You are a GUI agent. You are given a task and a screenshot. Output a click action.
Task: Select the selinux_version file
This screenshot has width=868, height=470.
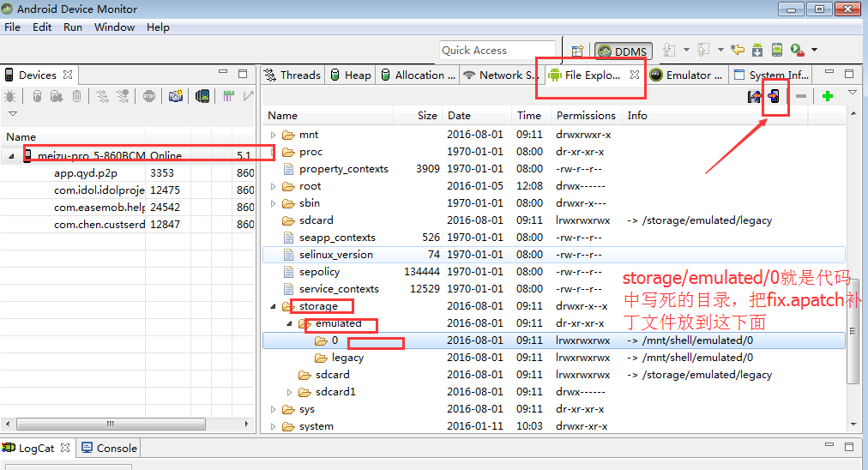(336, 255)
